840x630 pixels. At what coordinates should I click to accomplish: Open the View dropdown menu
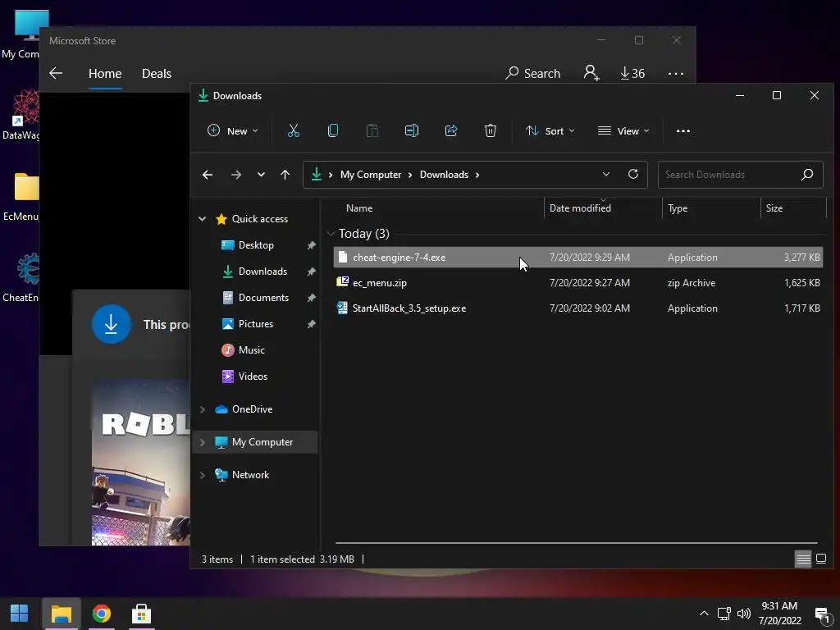pyautogui.click(x=623, y=130)
